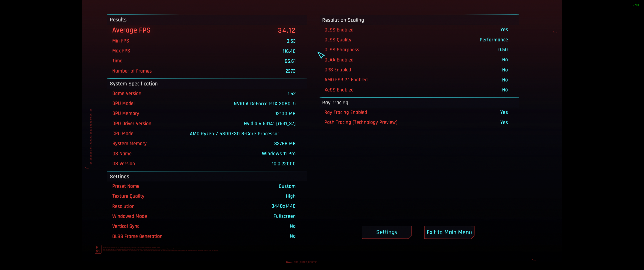Click the GPU Model NVIDIA GeForce text
Viewport: 644px width, 270px height.
coord(265,103)
